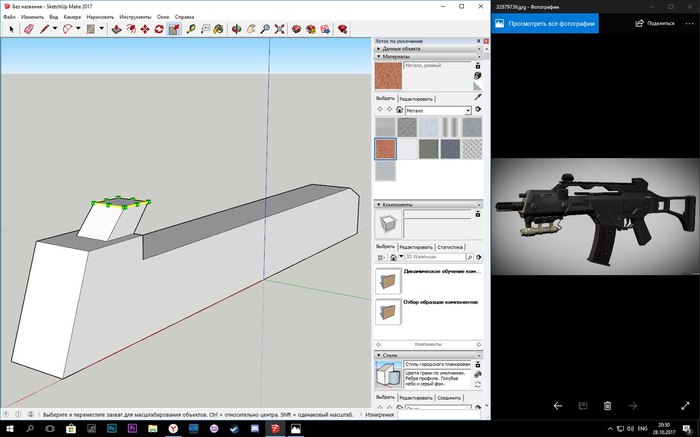Open the Металл material library dropdown
This screenshot has height=437, width=700.
point(467,110)
